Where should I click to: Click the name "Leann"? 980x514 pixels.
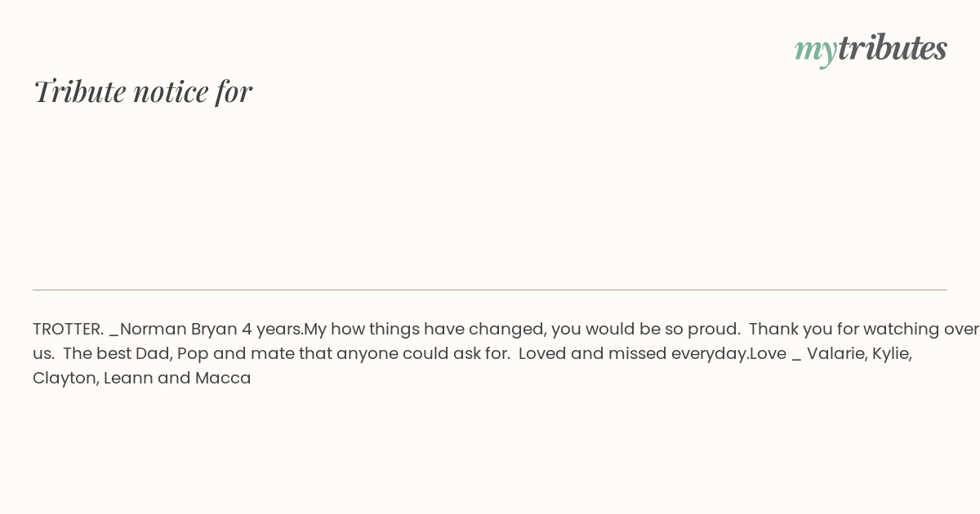pyautogui.click(x=127, y=378)
